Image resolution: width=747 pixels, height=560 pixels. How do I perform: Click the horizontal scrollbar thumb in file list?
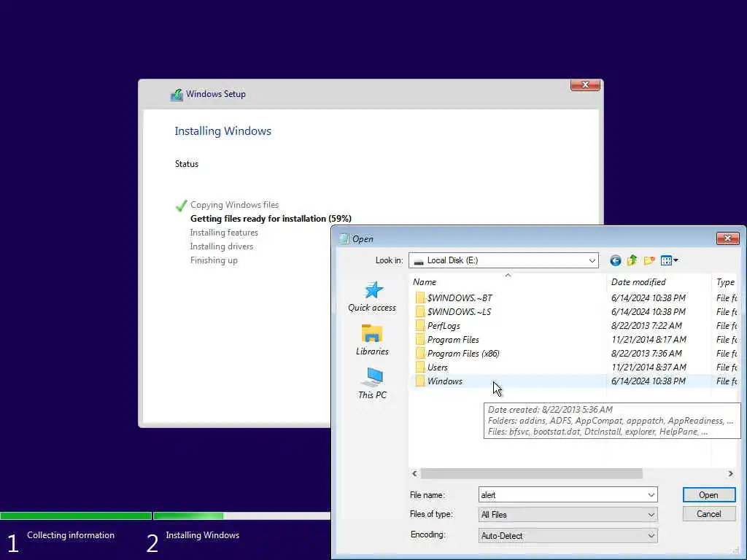tap(532, 474)
